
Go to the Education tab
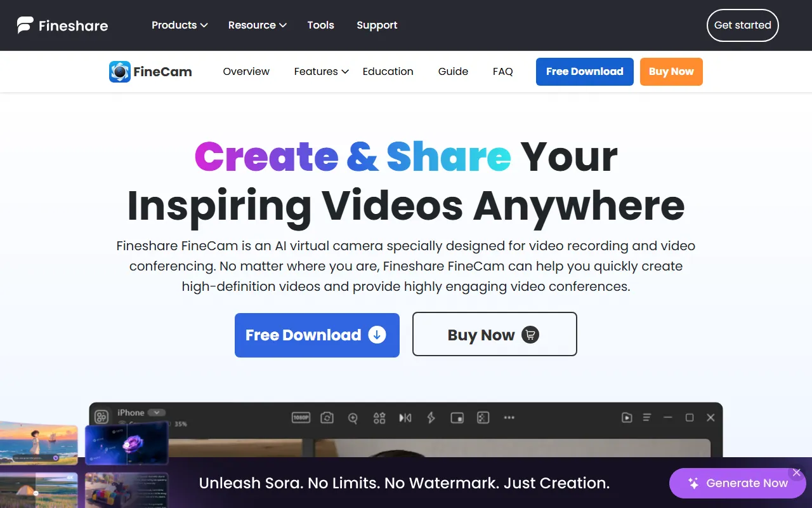coord(388,72)
